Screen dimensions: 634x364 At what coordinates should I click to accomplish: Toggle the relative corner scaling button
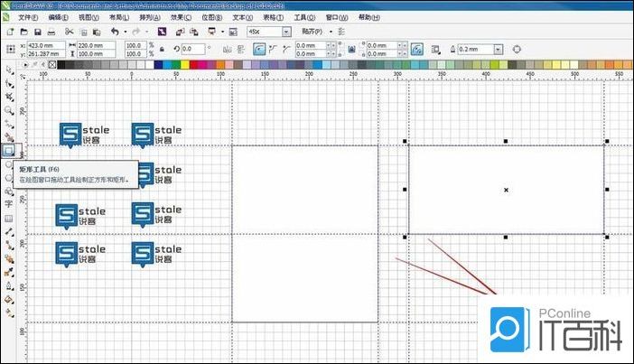click(x=417, y=50)
